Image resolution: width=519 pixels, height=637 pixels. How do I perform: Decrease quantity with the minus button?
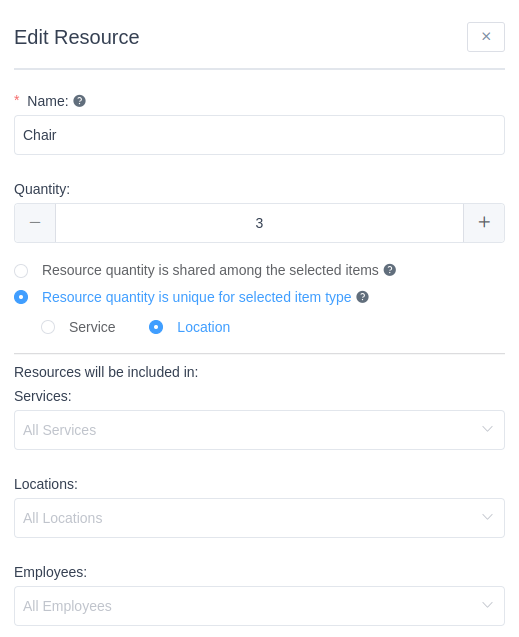35,223
